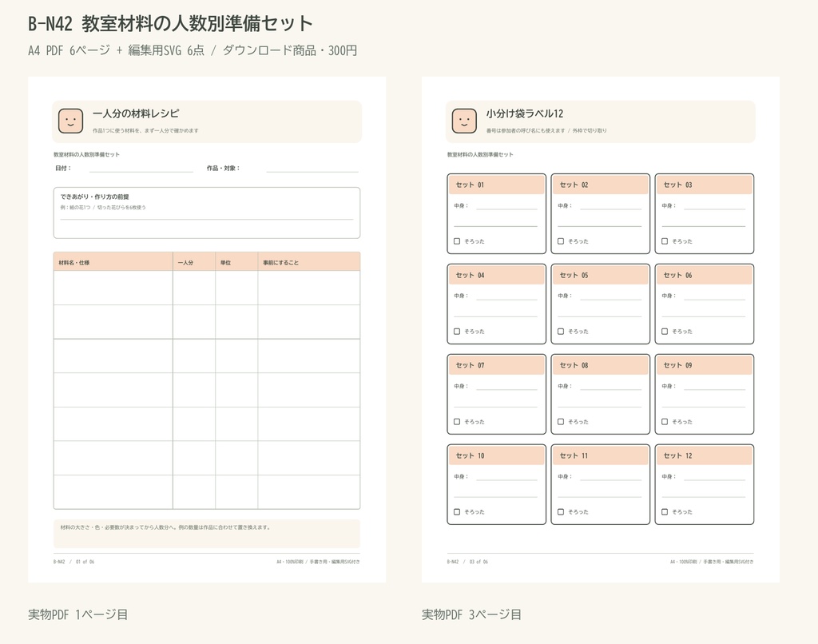Tick the そろった checkbox in セット 01
Image resolution: width=818 pixels, height=644 pixels.
(457, 241)
